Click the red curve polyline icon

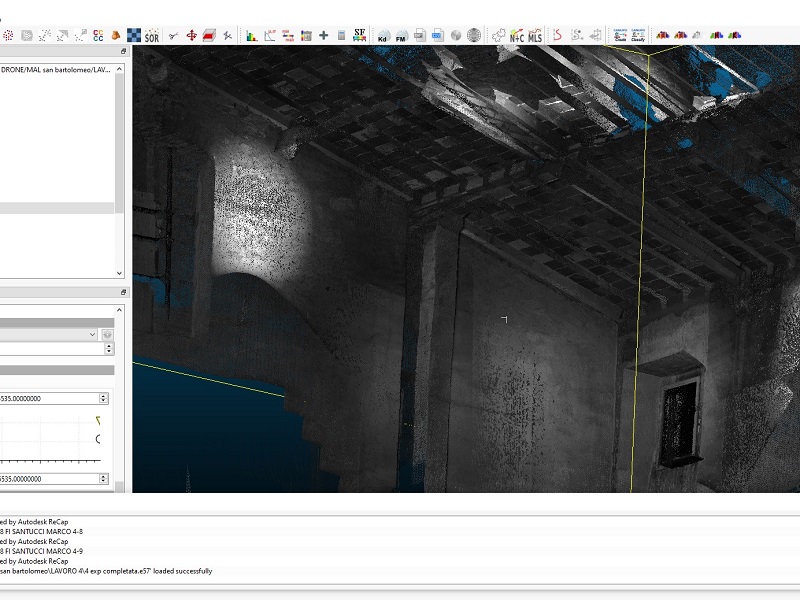click(x=557, y=35)
